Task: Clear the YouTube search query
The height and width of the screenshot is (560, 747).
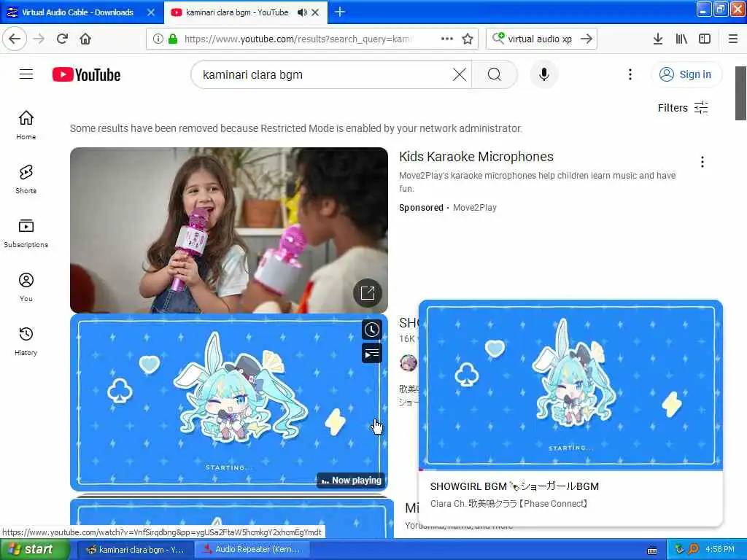Action: tap(460, 74)
